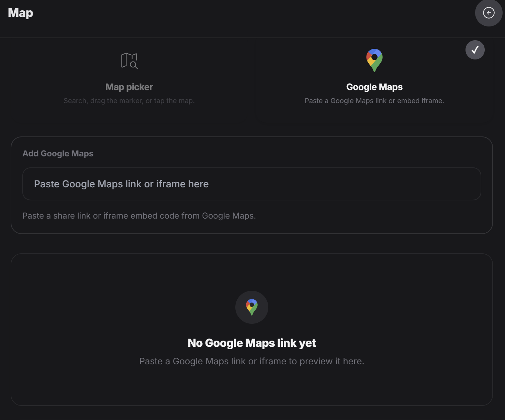Choose the Google Maps tab title
505x420 pixels.
pyautogui.click(x=374, y=87)
